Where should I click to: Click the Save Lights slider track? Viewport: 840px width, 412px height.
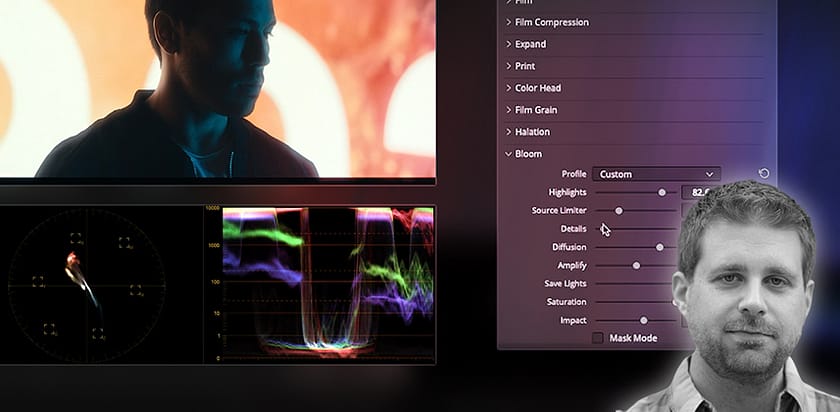tap(635, 283)
